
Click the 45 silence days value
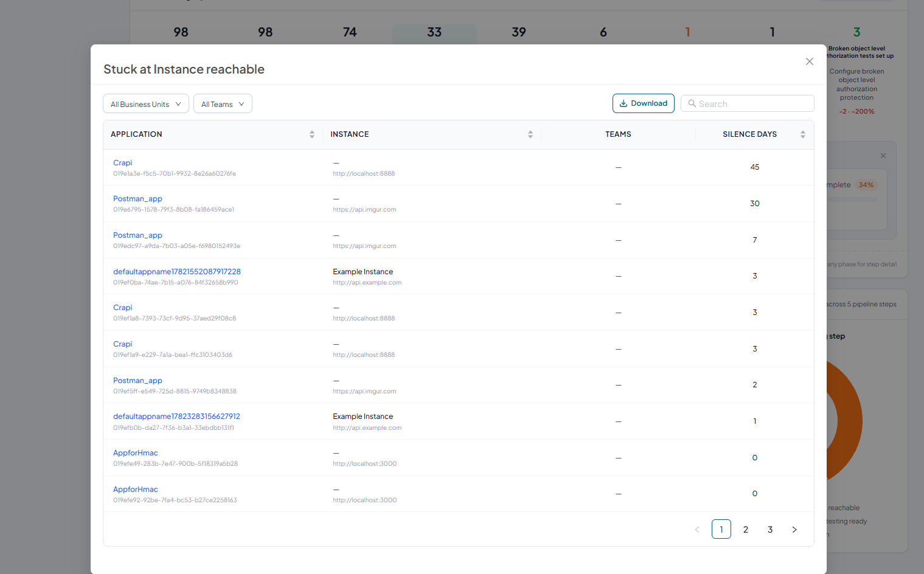click(755, 167)
